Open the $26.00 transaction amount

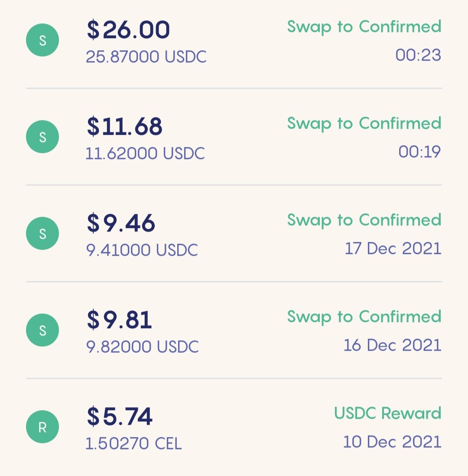[128, 30]
